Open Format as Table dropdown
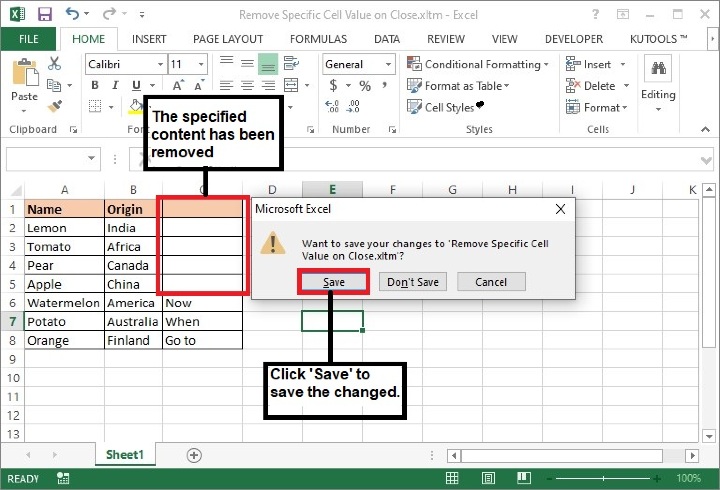This screenshot has height=490, width=720. click(458, 85)
